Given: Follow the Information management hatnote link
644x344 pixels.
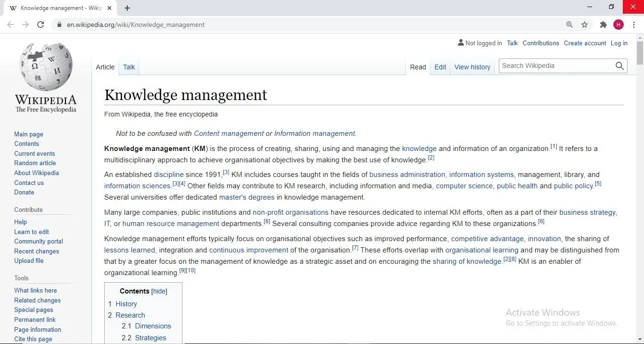Looking at the screenshot, I should (x=314, y=134).
